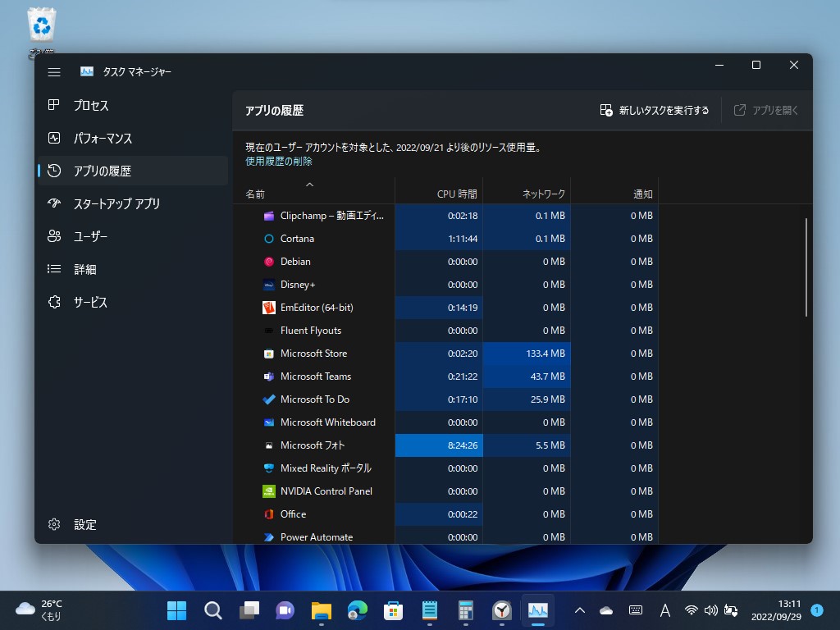Click the Debian swirl icon
Image resolution: width=840 pixels, height=630 pixels.
pos(269,262)
